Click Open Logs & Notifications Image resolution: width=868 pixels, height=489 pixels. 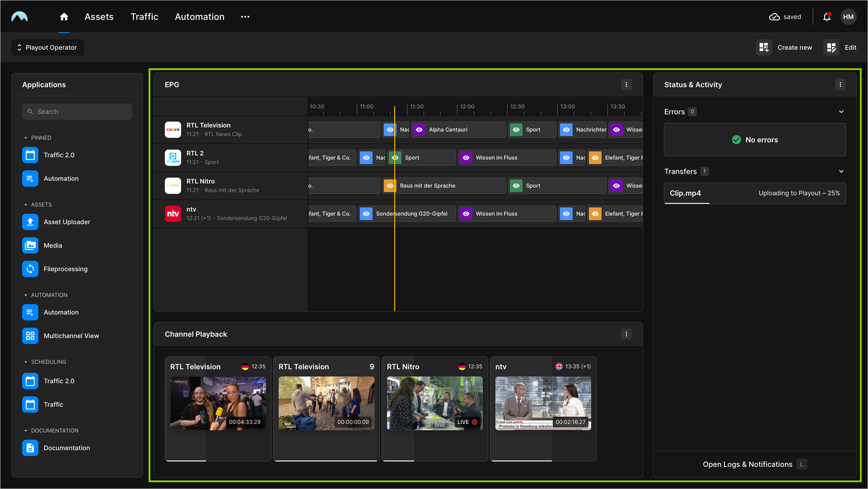(747, 464)
